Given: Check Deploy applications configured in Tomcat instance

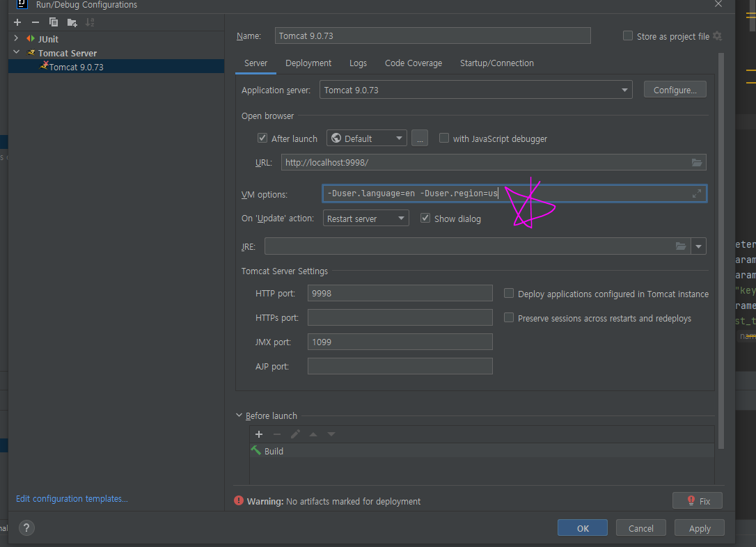Looking at the screenshot, I should 509,293.
